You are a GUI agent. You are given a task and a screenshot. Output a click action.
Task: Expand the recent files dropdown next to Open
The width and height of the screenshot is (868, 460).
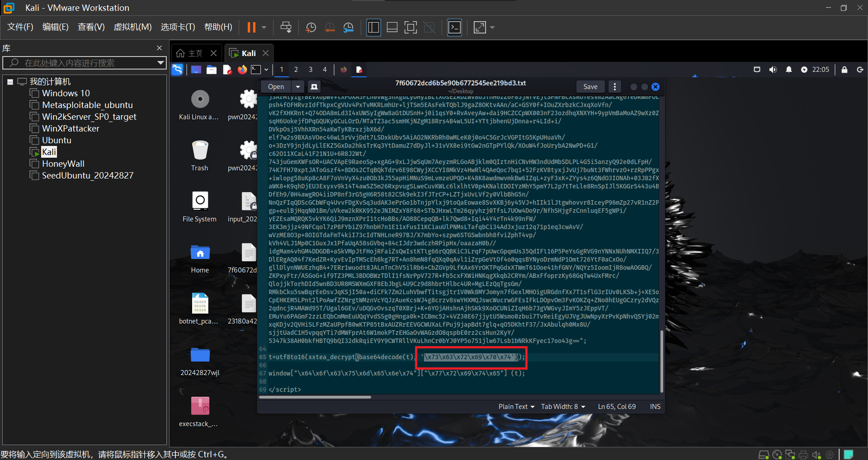(x=297, y=87)
